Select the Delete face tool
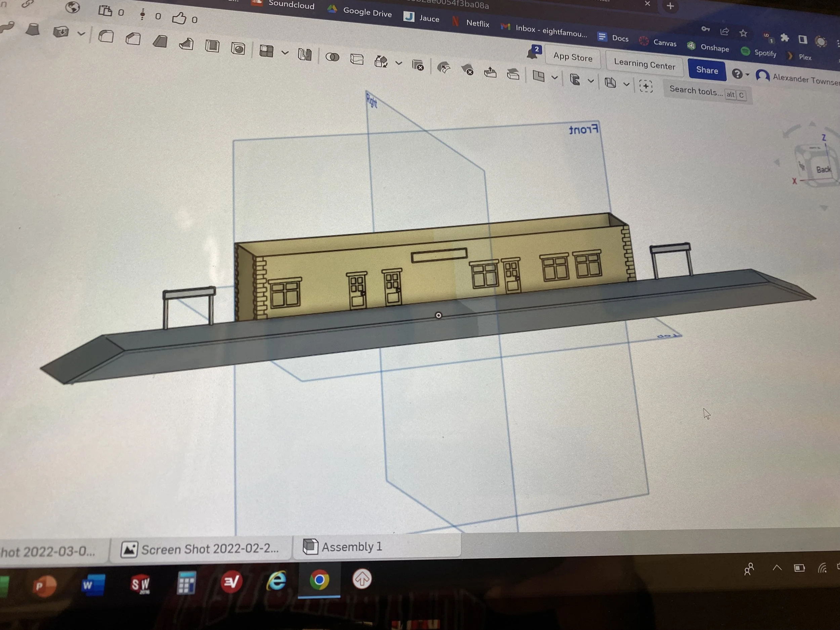The width and height of the screenshot is (840, 630). [x=467, y=70]
